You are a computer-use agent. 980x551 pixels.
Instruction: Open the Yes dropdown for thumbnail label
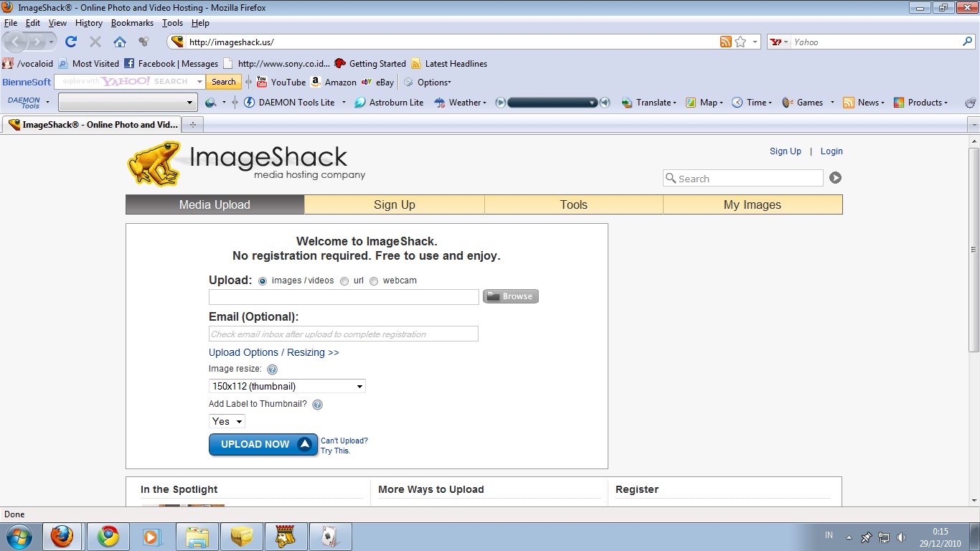(x=227, y=421)
